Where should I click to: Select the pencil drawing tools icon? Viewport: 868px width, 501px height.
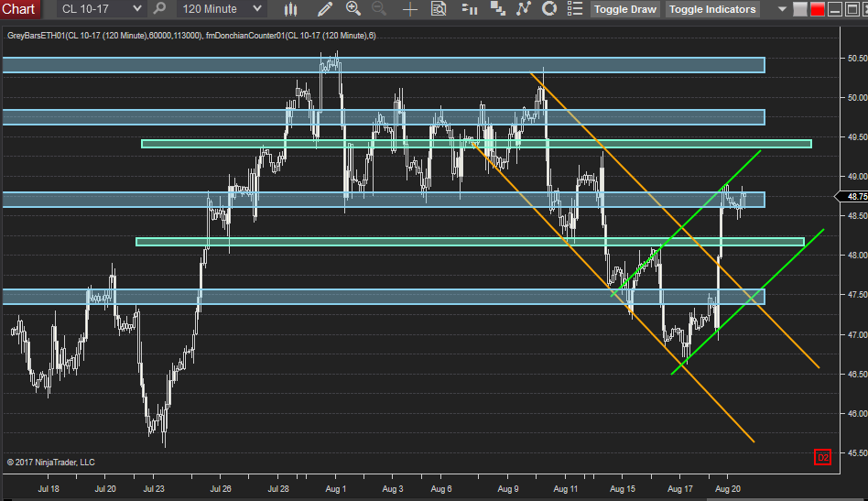point(324,9)
